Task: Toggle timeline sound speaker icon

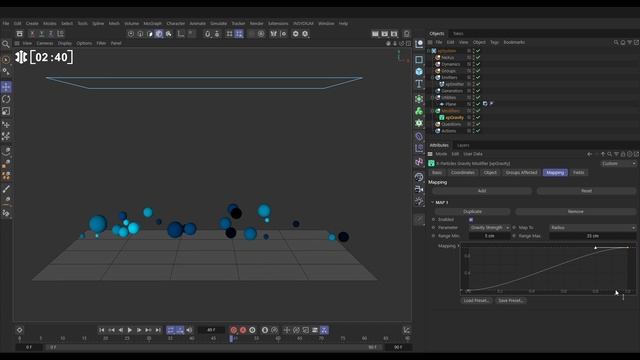Action: [189, 330]
